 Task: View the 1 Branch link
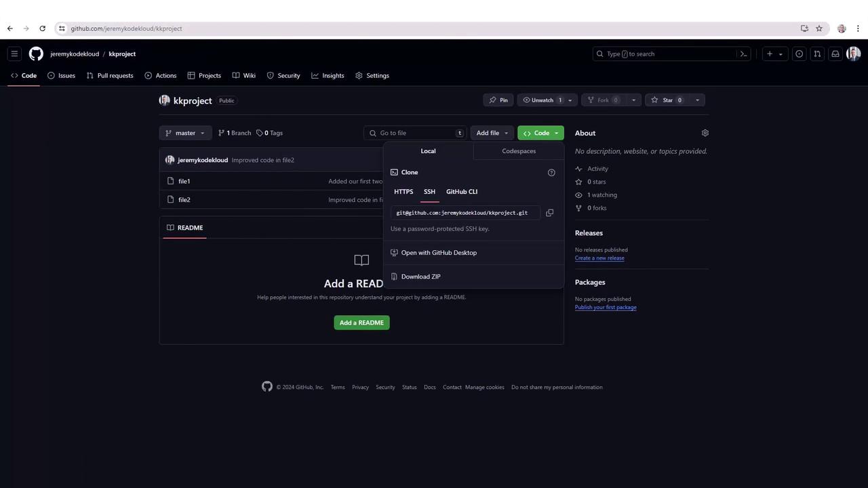pyautogui.click(x=235, y=134)
